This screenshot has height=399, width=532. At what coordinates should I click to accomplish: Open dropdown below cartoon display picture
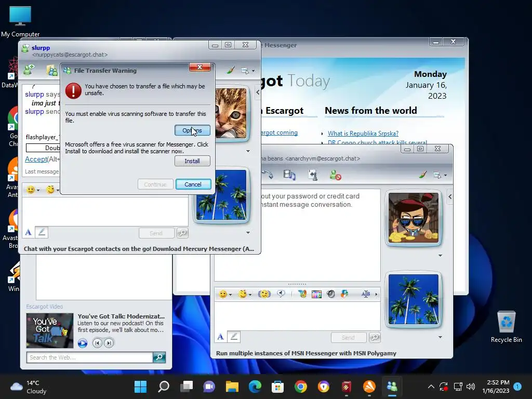pos(440,256)
